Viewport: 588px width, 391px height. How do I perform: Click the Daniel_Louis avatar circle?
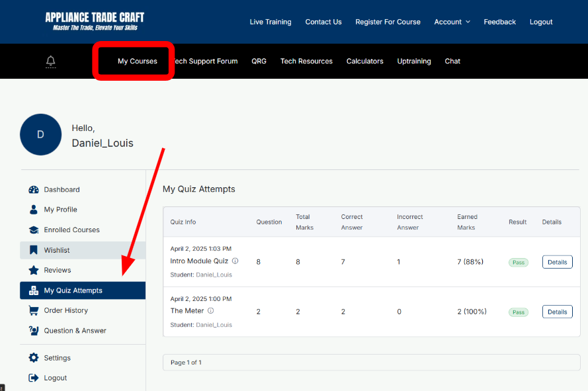40,134
